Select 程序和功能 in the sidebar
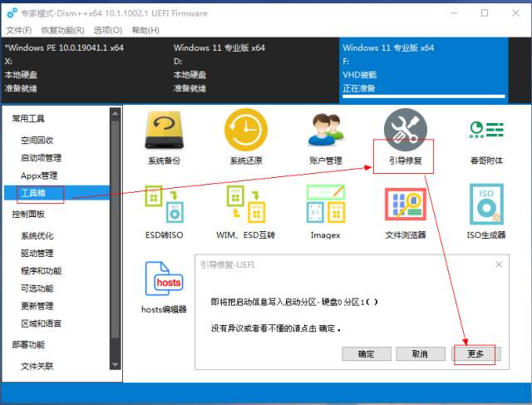This screenshot has height=405, width=532. click(41, 271)
